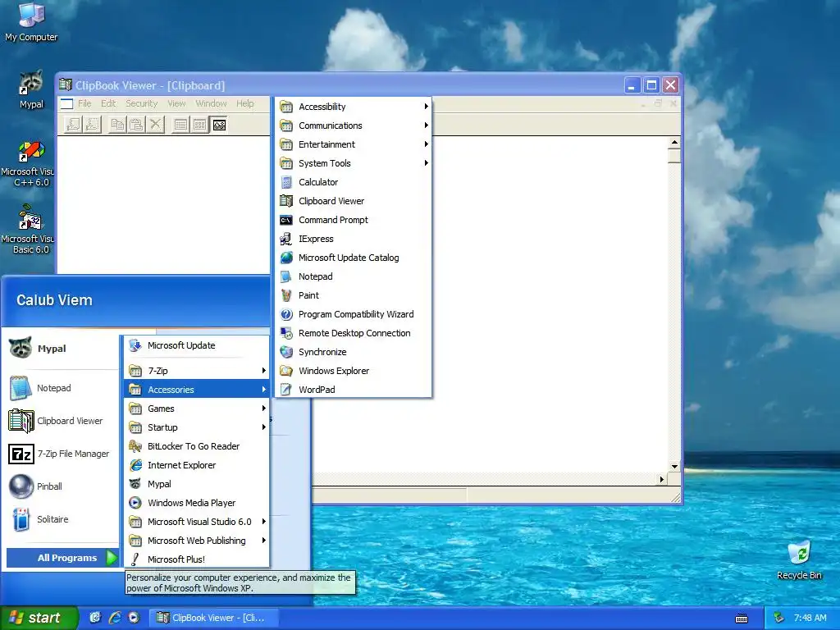
Task: Expand the Entertainment submenu
Action: (353, 144)
